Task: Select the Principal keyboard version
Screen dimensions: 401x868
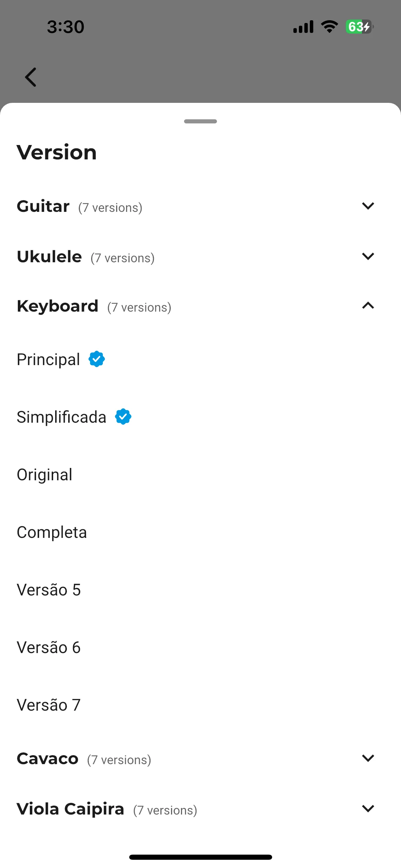Action: 200,359
